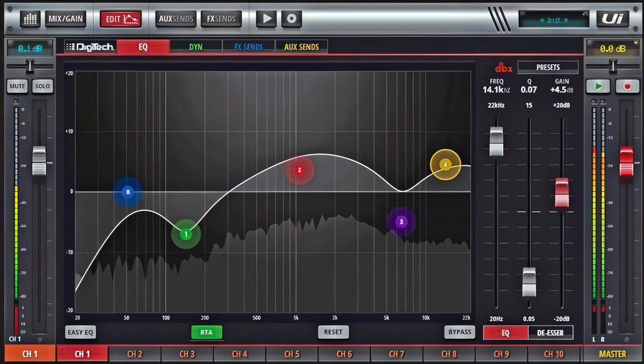Viewport: 644px width, 364px height.
Task: Start playback with top play button
Action: click(266, 19)
